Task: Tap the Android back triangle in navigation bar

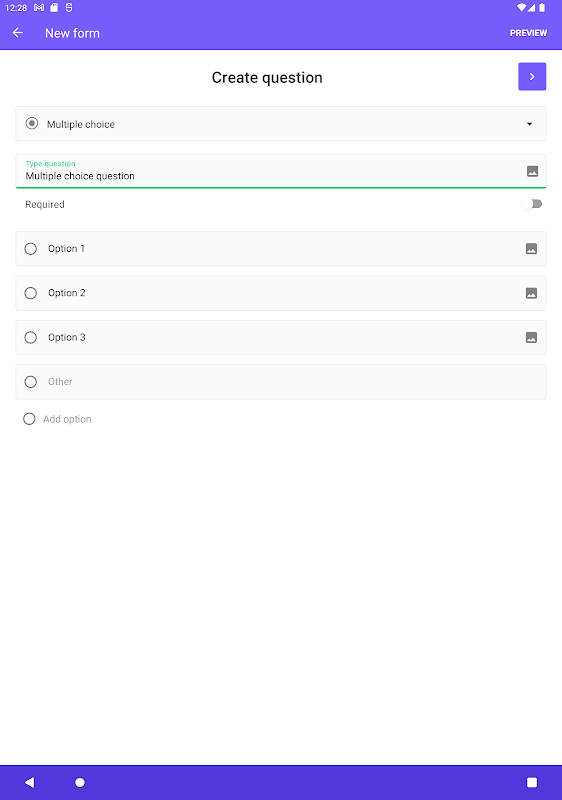Action: (x=30, y=782)
